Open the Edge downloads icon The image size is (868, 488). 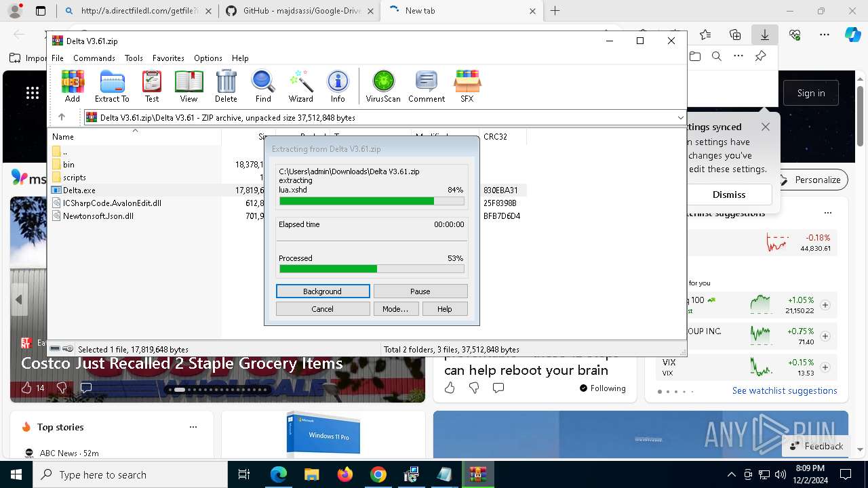click(x=765, y=35)
